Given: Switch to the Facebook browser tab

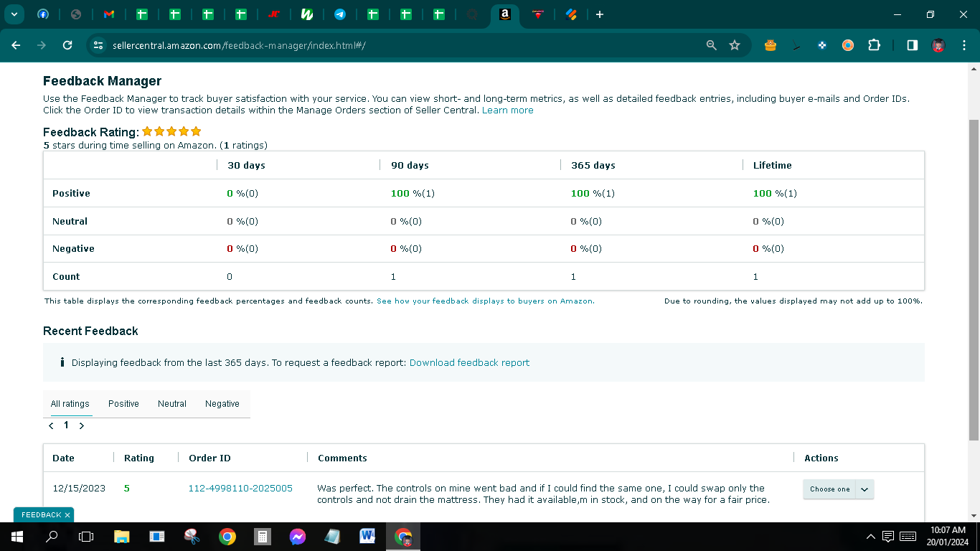Looking at the screenshot, I should (x=43, y=14).
